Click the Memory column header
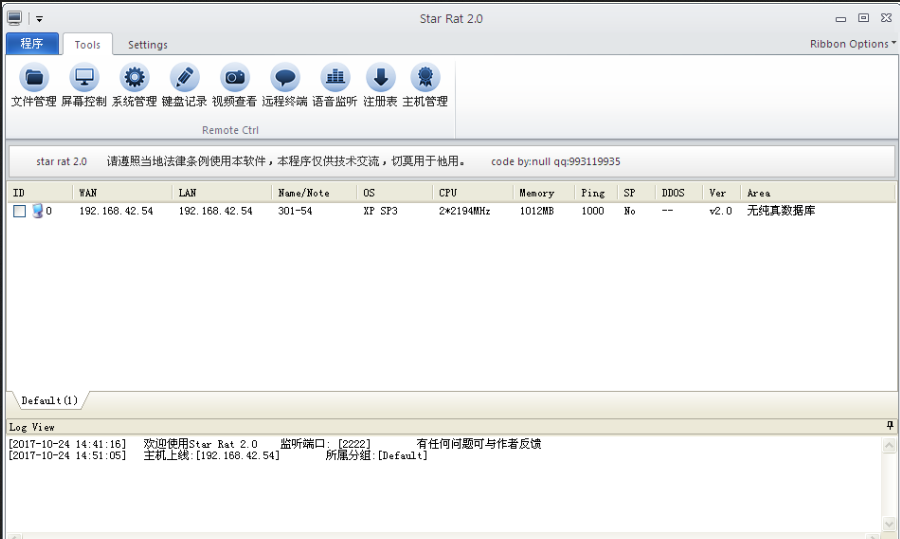900x539 pixels. click(x=544, y=193)
